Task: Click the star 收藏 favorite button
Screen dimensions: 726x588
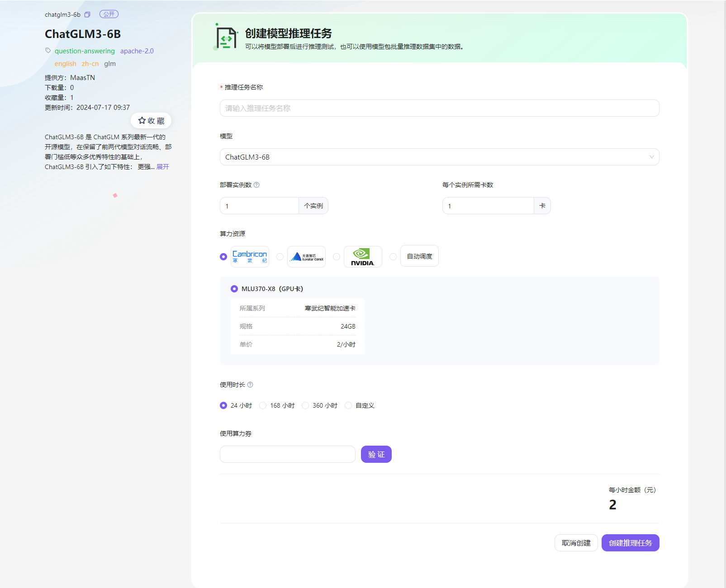Action: 151,121
